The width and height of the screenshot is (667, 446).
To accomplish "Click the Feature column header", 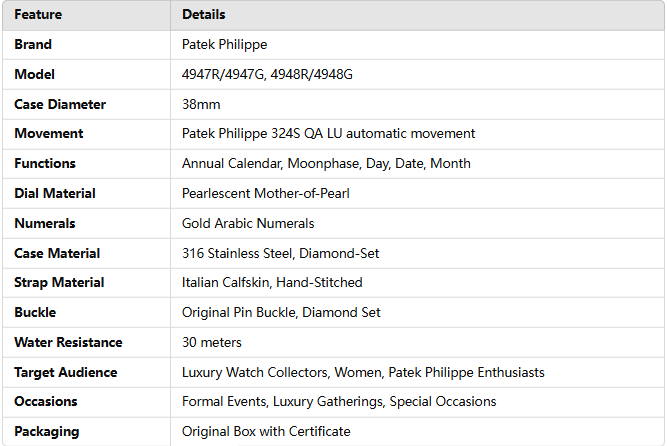I will 39,15.
